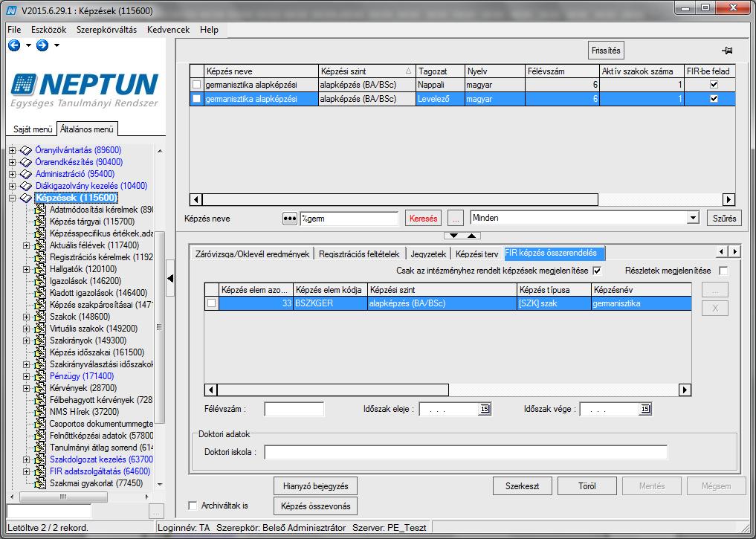The image size is (756, 539).
Task: Click the X button beside the FIR grid
Action: click(715, 308)
